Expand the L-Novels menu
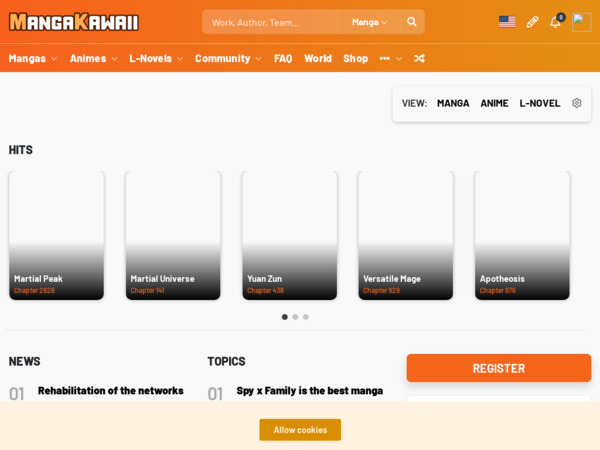 (x=156, y=59)
